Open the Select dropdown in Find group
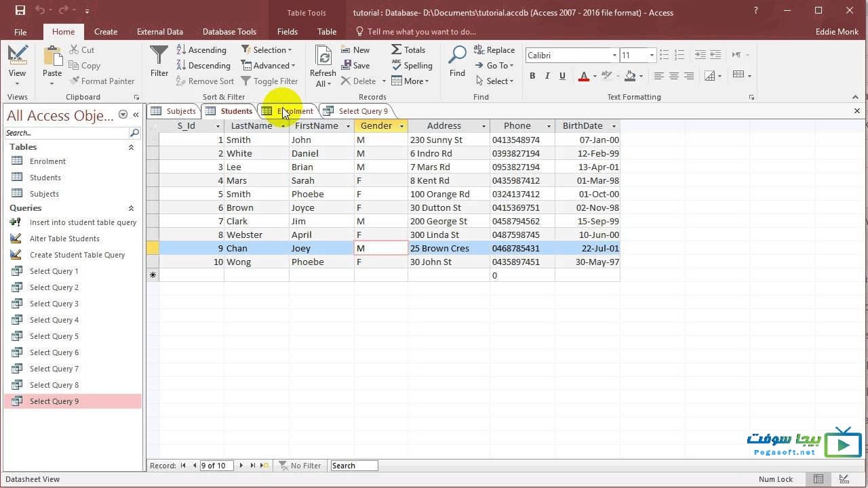Image resolution: width=868 pixels, height=488 pixels. tap(494, 81)
